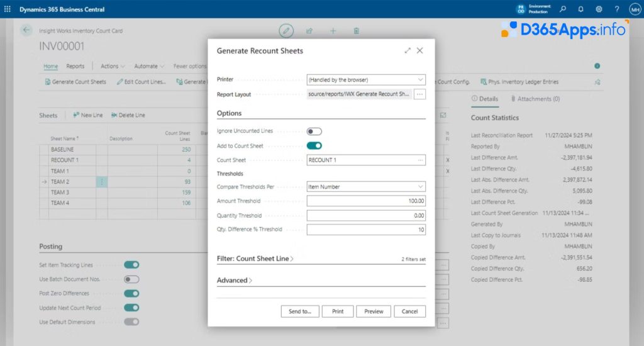Click the Qty. Difference % Threshold field
644x346 pixels.
coord(366,230)
